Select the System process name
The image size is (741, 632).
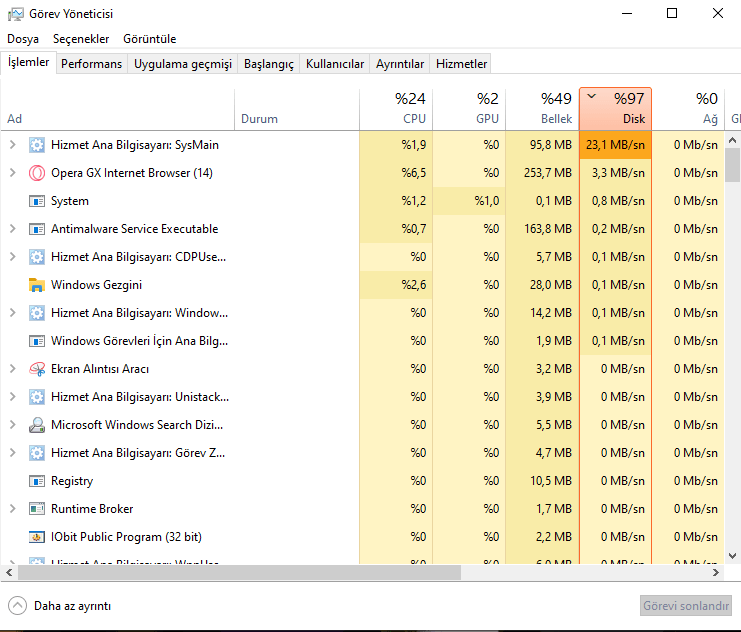pos(70,201)
